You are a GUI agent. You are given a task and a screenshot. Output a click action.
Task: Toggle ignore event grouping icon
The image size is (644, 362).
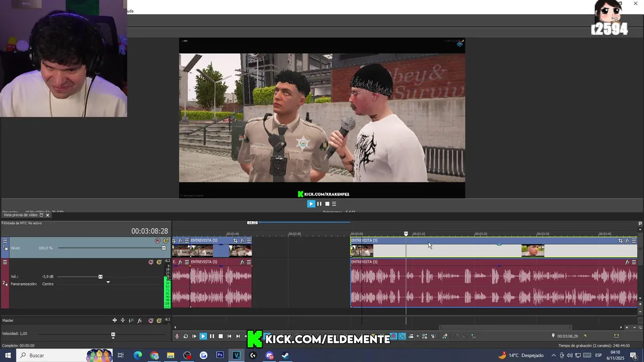433,336
